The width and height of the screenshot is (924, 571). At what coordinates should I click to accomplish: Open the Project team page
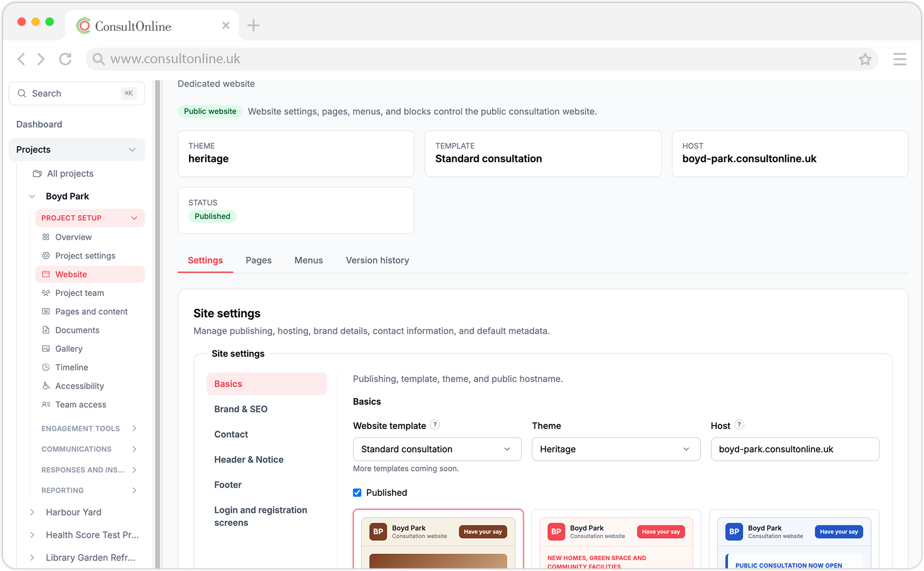80,293
